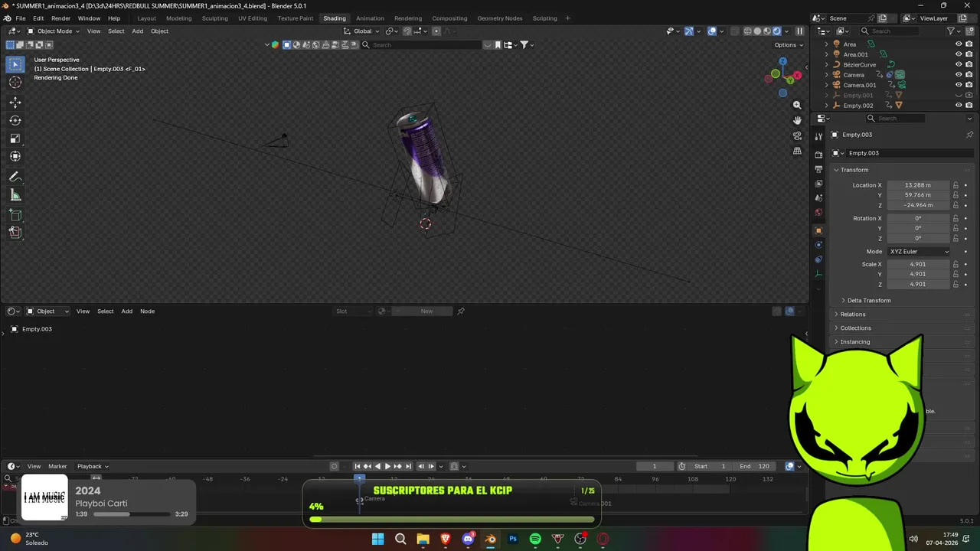Lock the Scale Y value
The height and width of the screenshot is (551, 980).
point(955,274)
